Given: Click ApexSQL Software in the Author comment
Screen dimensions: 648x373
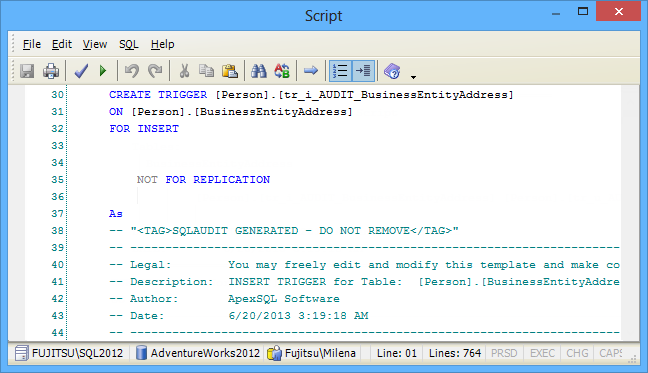Looking at the screenshot, I should point(284,299).
